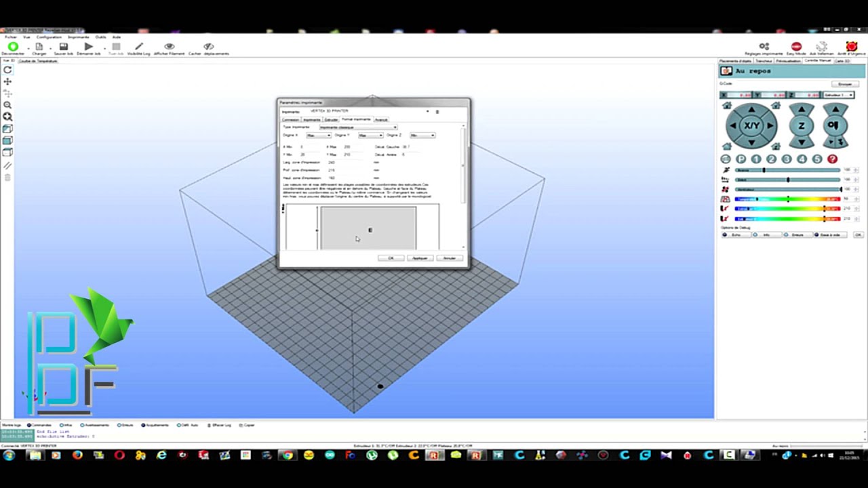Run custom script button 1
The height and width of the screenshot is (488, 868).
click(756, 159)
